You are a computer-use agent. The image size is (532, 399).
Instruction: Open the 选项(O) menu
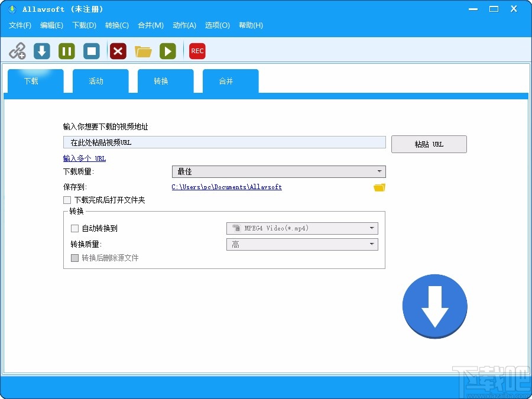[x=217, y=25]
